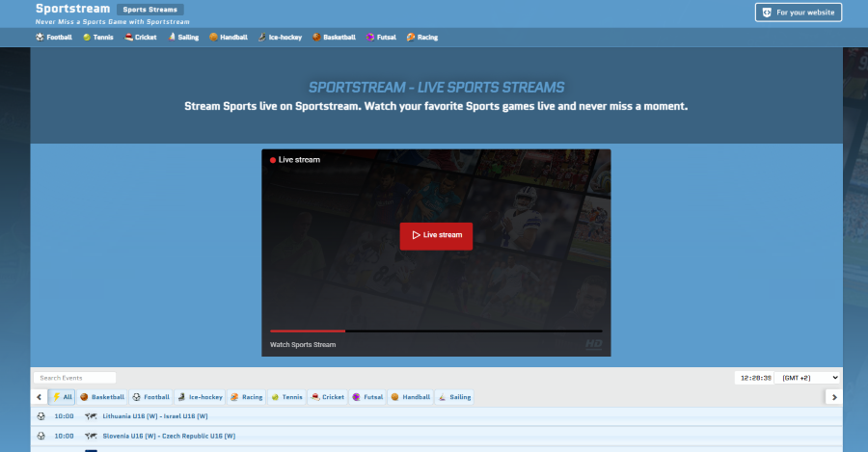Viewport: 868px width, 452px height.
Task: Open Ice-hockey in the top navigation bar
Action: [280, 38]
